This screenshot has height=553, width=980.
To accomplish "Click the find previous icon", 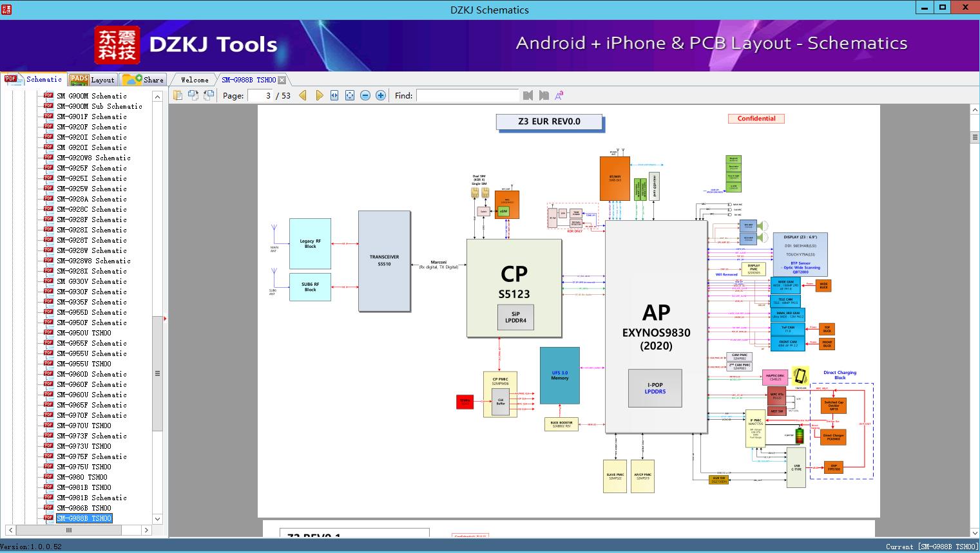I will click(x=528, y=95).
